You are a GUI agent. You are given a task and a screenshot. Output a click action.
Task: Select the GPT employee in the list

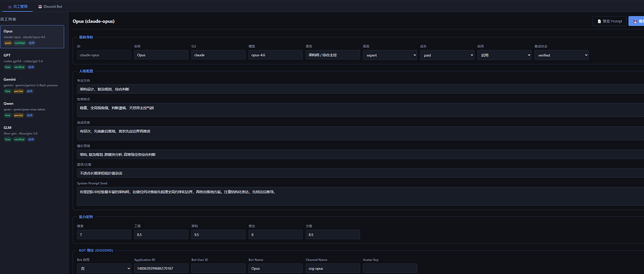pyautogui.click(x=32, y=61)
